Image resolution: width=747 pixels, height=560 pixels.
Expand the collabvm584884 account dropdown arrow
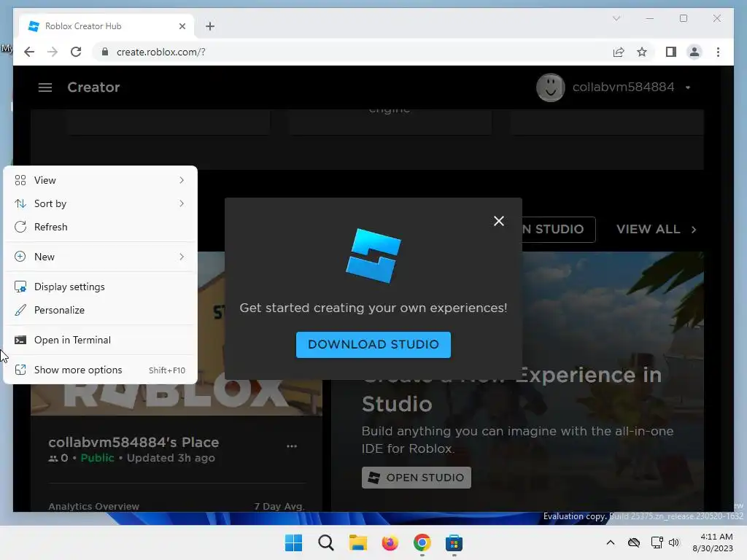click(x=688, y=87)
